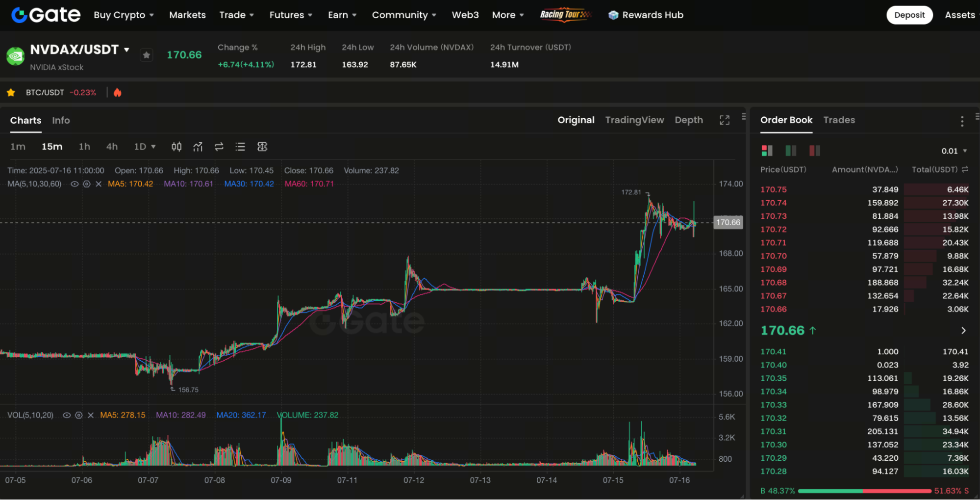Expand the Buy Crypto menu
The width and height of the screenshot is (980, 500).
124,15
